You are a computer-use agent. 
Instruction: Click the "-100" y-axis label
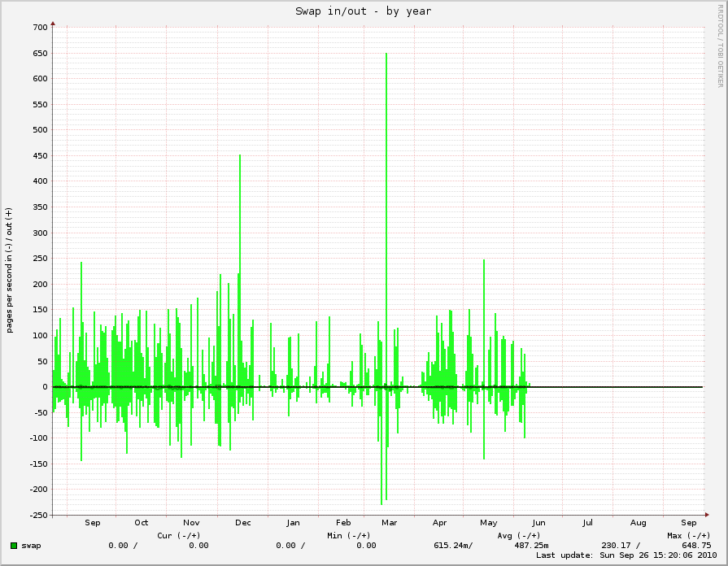click(x=38, y=438)
